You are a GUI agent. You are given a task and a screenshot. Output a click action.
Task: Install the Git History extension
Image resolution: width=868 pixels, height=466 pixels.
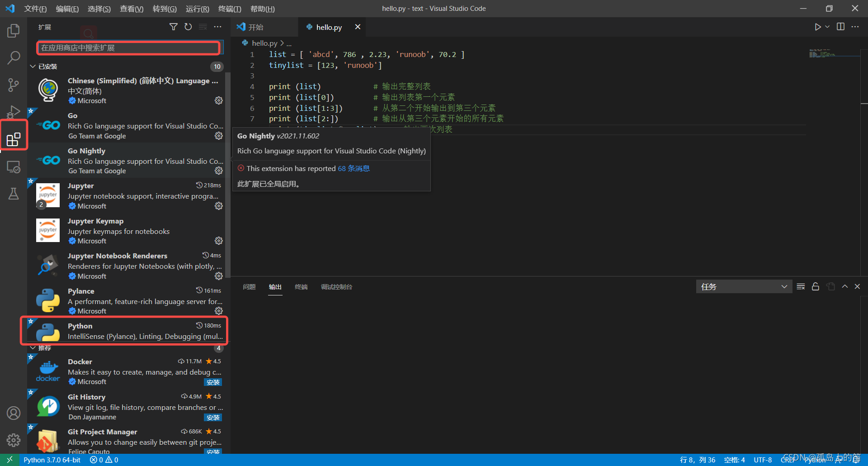click(213, 418)
